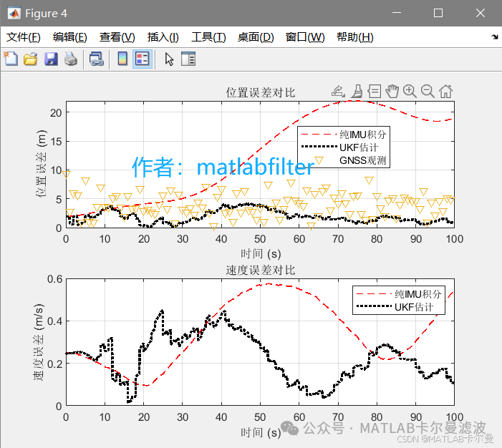The height and width of the screenshot is (448, 502).
Task: Click the bottom plot y-axis tick 0.4
Action: coord(54,321)
